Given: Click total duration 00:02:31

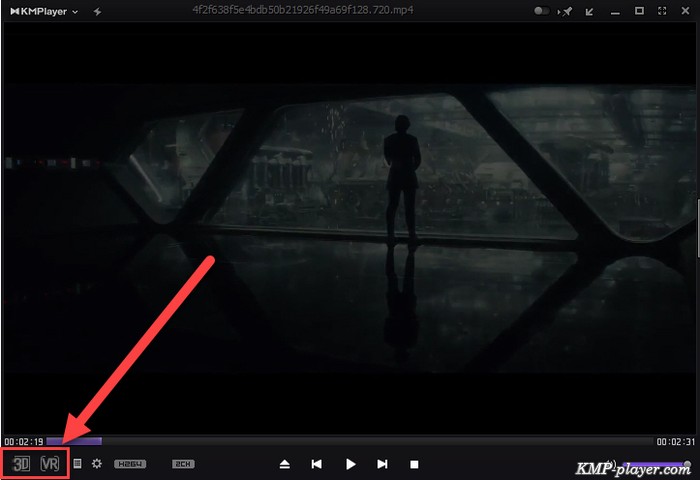Looking at the screenshot, I should click(x=675, y=442).
